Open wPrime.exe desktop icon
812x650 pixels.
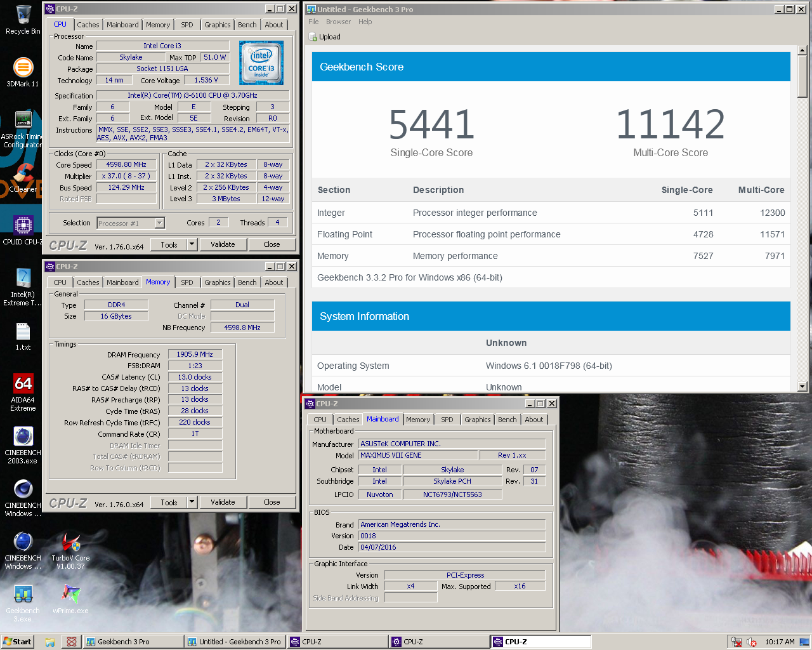click(71, 599)
